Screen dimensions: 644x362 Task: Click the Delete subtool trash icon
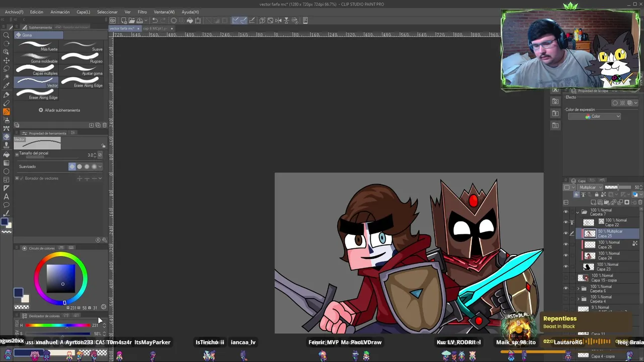coord(105,125)
